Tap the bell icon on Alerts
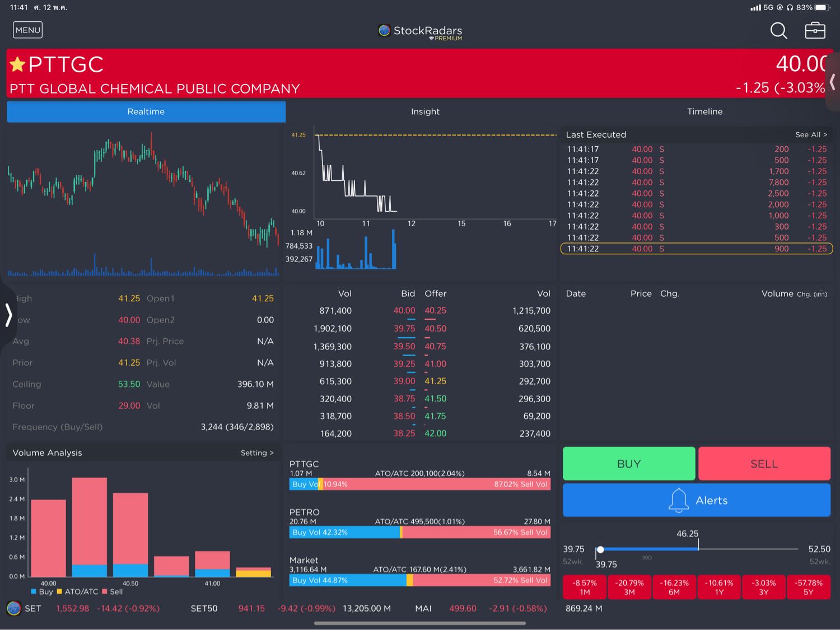 click(x=678, y=500)
